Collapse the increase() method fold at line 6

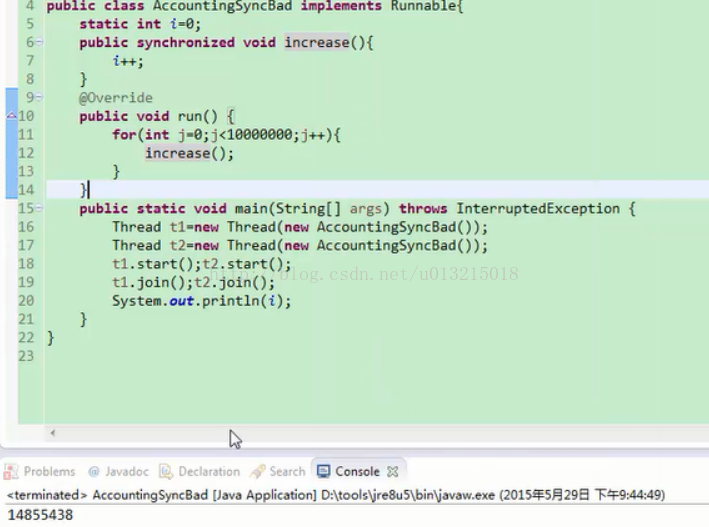(x=39, y=42)
